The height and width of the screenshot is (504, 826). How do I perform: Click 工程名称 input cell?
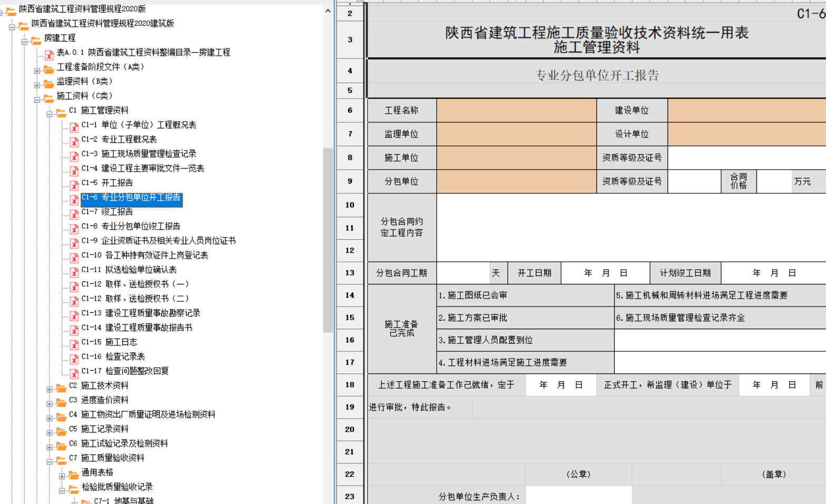pyautogui.click(x=516, y=111)
